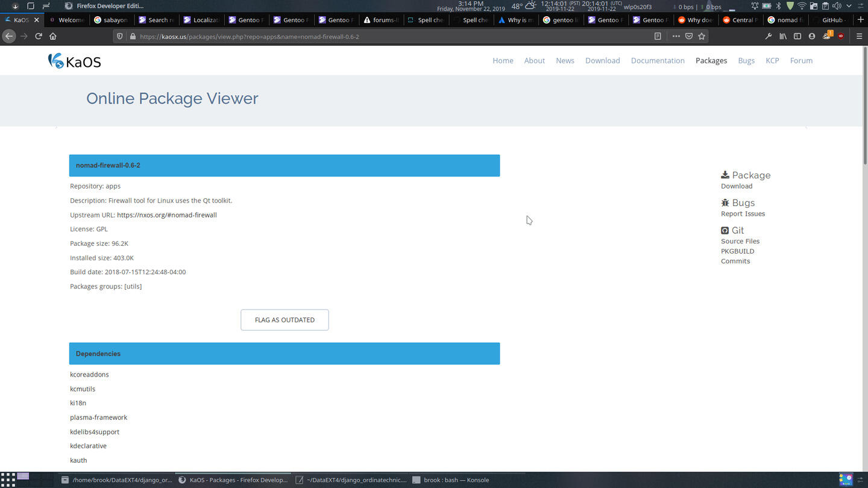Click the kcmutils dependency
Image resolution: width=868 pixels, height=488 pixels.
point(83,389)
